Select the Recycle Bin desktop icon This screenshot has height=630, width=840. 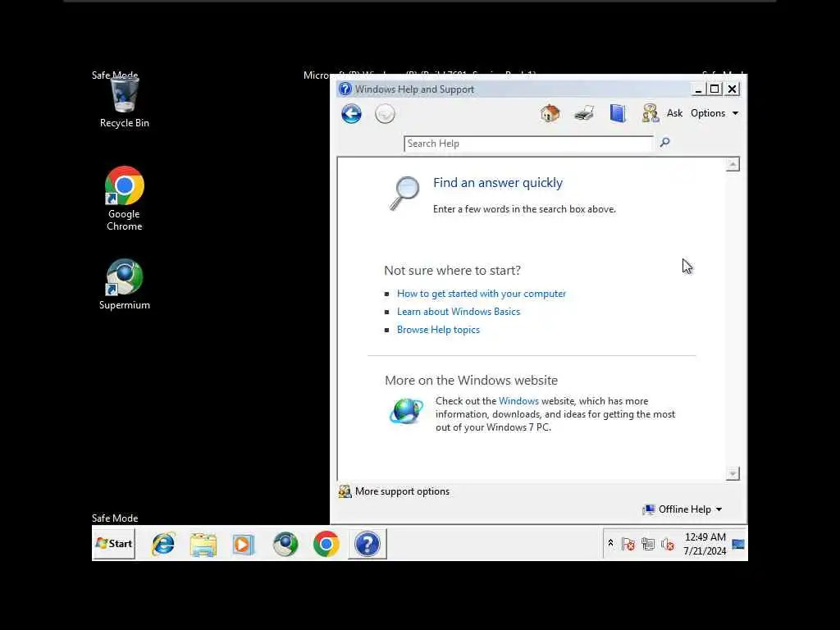click(125, 103)
